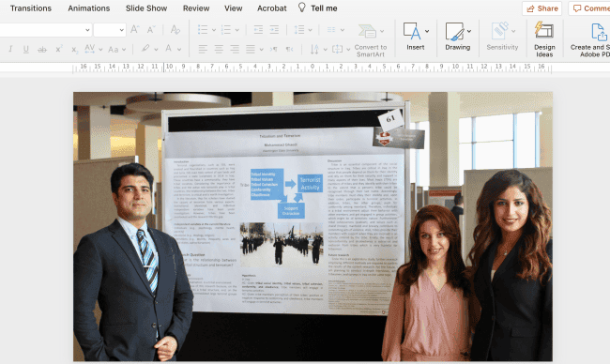Screen dimensions: 610x364
Task: Set right-to-left text direction
Action: [x=289, y=49]
